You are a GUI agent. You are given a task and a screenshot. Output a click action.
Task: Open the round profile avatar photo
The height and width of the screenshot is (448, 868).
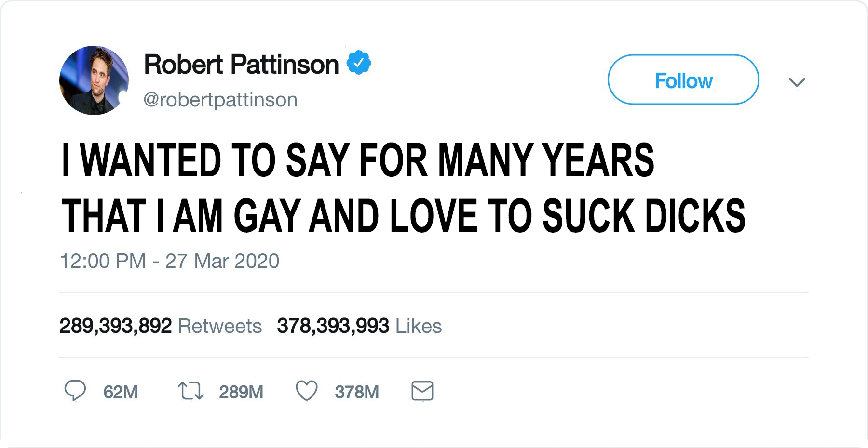pos(94,80)
